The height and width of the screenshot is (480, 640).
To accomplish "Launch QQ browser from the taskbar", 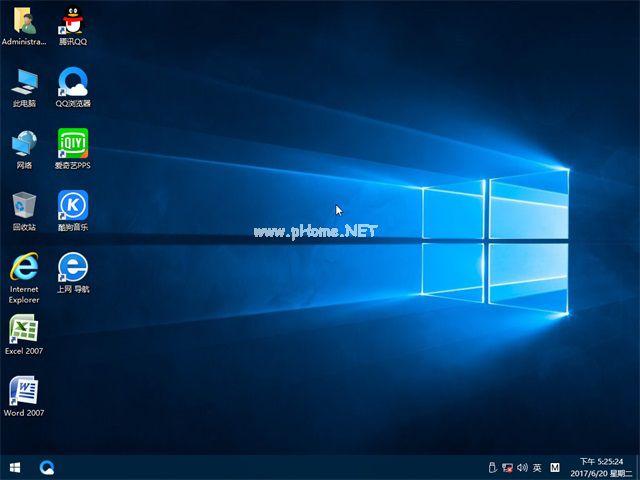I will coord(47,467).
